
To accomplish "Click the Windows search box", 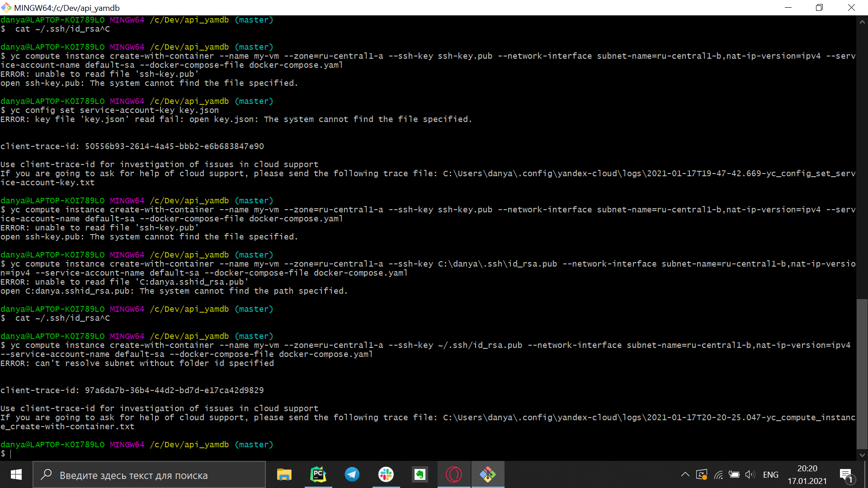I will coord(149,475).
